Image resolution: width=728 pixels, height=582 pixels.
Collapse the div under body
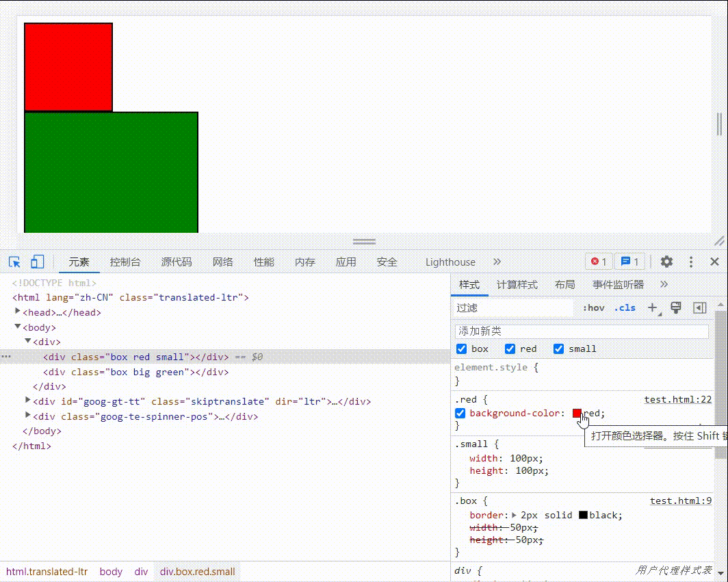(28, 341)
